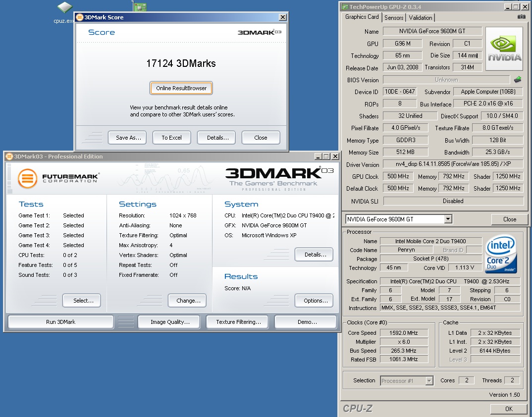This screenshot has width=532, height=417.
Task: Minimize the GPU-Z window
Action: click(508, 7)
